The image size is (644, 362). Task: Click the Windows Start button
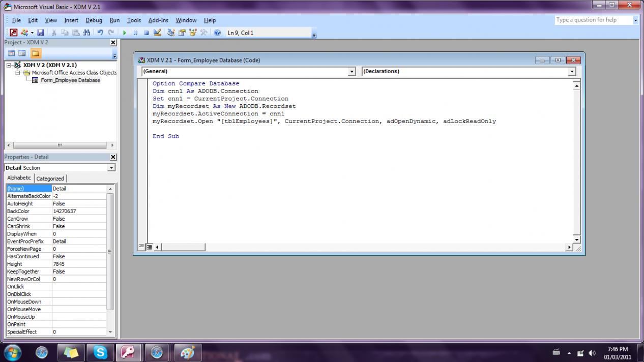[x=12, y=352]
